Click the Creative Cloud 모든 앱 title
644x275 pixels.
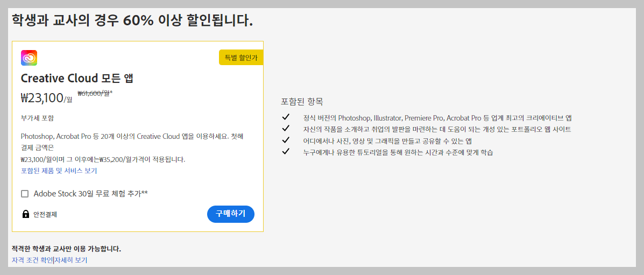point(77,78)
